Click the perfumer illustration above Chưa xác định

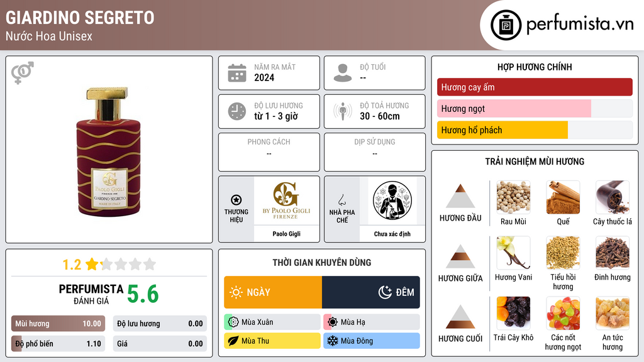pos(392,200)
